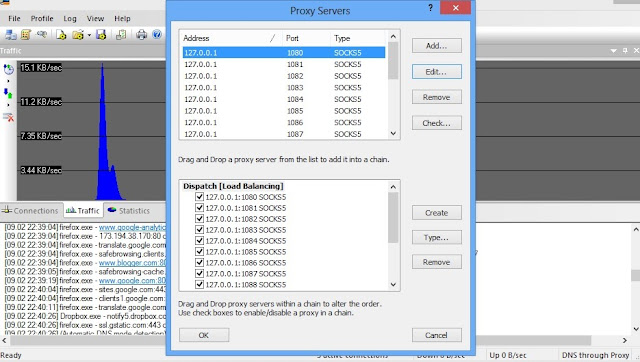
Task: Click proxy list scrollbar down arrow
Action: click(393, 133)
